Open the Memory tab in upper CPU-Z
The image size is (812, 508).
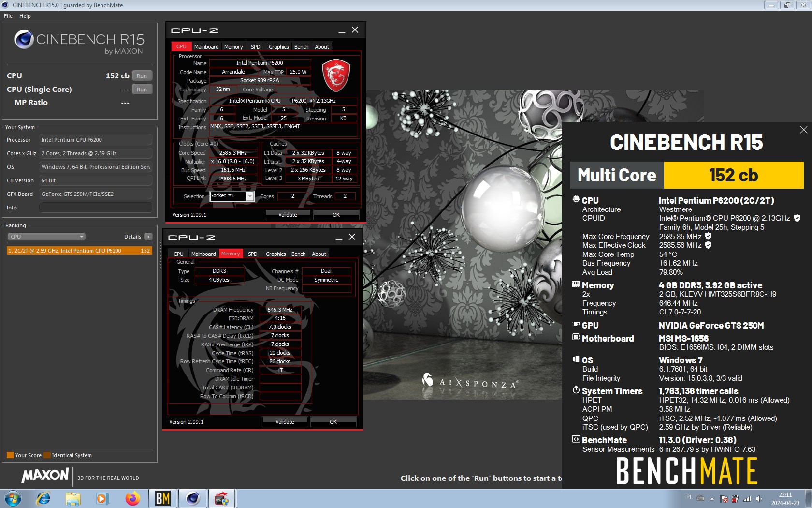coord(233,47)
